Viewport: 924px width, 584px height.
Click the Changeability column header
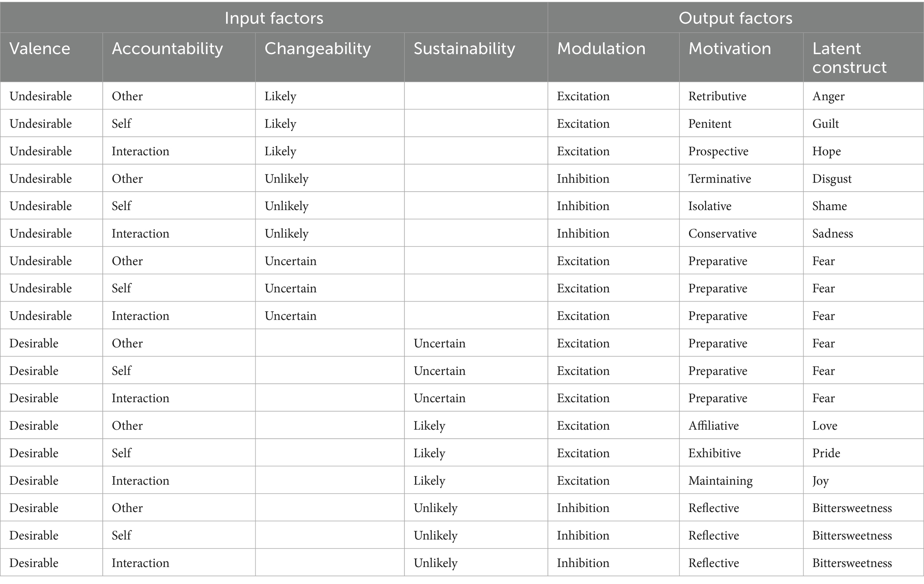pos(317,48)
